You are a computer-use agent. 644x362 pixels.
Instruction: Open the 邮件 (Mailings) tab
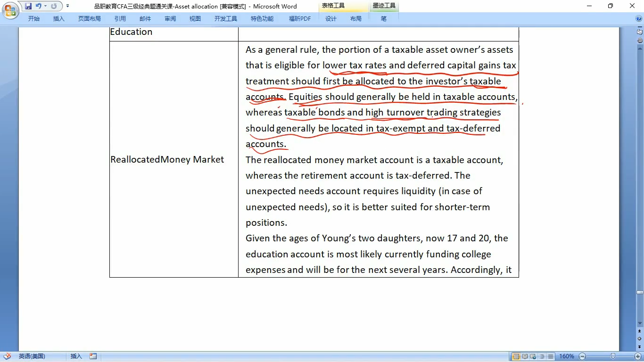[x=145, y=19]
